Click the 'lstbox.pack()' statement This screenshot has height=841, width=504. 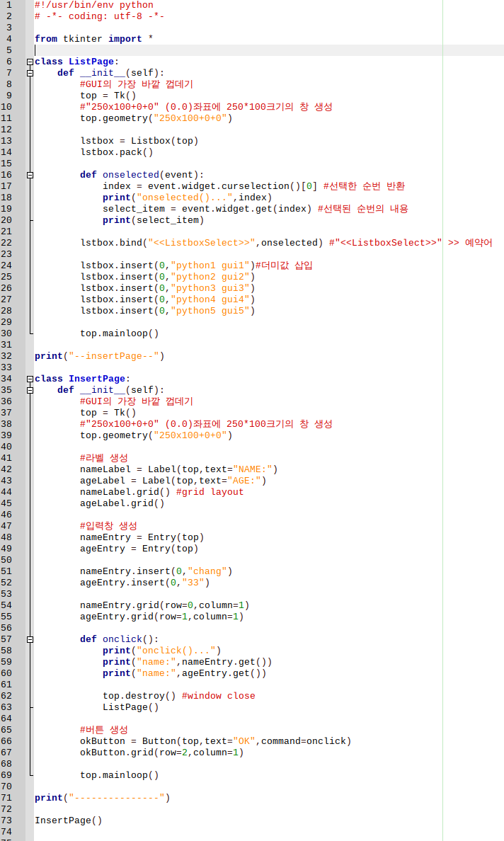pyautogui.click(x=117, y=152)
